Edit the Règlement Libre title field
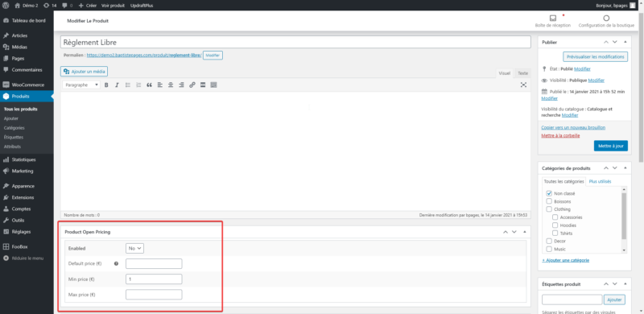 click(295, 43)
